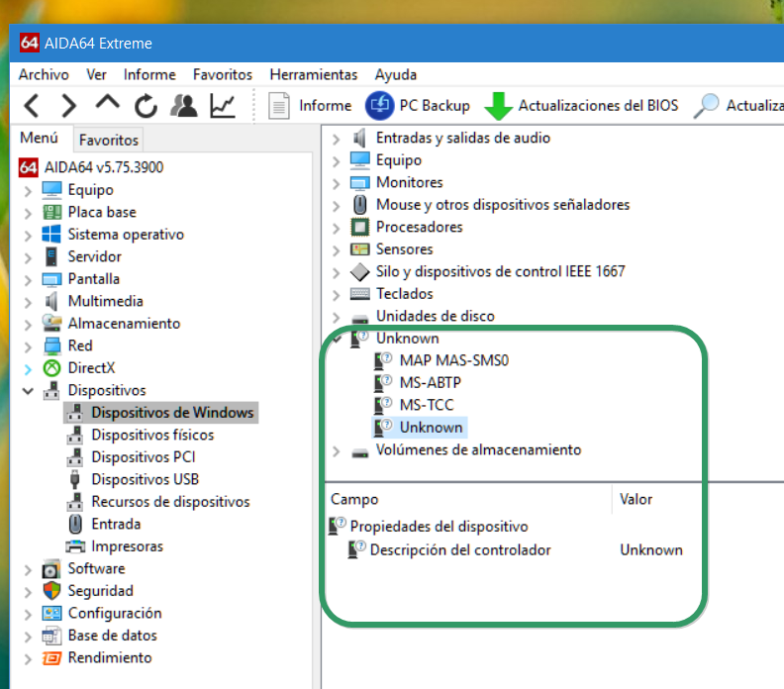
Task: Open the graph chart icon in toolbar
Action: [223, 105]
